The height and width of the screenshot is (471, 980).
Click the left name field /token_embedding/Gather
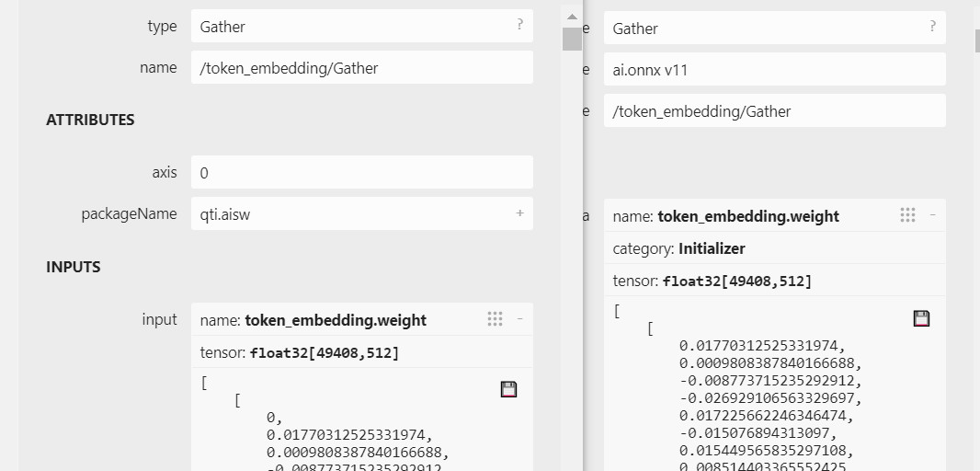click(x=361, y=68)
